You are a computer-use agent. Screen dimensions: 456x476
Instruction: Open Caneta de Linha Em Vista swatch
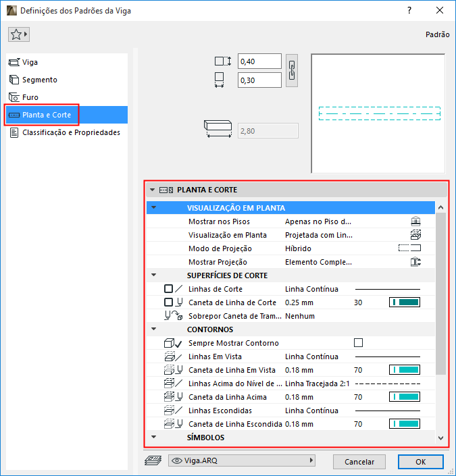pos(405,370)
